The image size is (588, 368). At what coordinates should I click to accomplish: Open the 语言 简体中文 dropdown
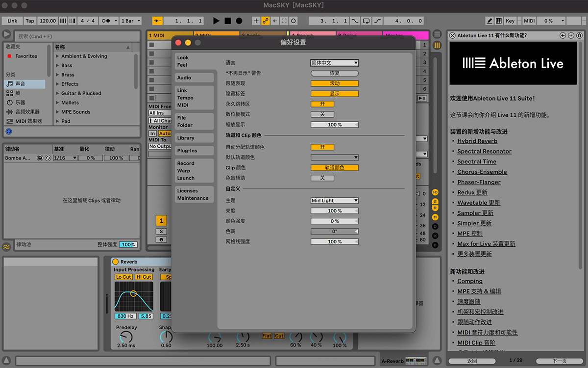pos(335,63)
